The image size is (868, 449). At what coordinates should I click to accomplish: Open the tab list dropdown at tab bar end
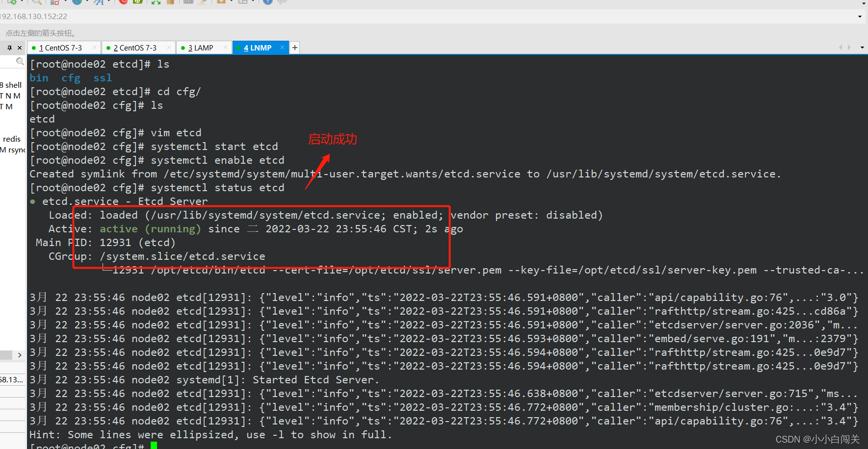(x=862, y=48)
